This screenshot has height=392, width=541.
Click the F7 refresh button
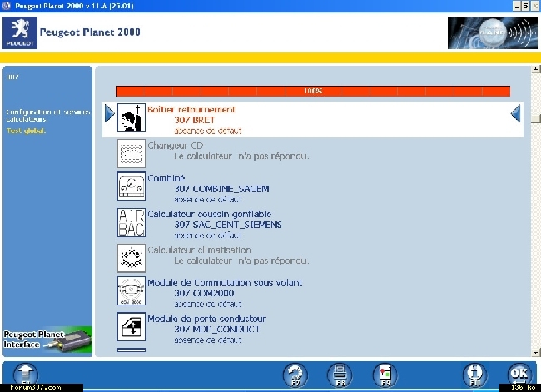[x=295, y=375]
